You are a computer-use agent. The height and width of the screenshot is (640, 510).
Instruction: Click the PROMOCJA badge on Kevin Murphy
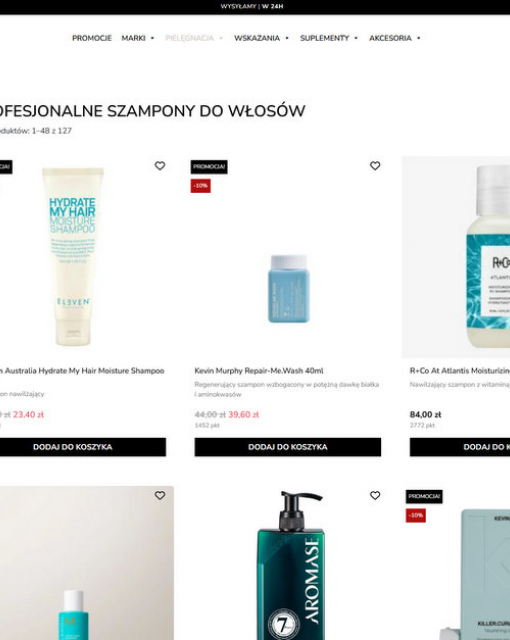209,167
